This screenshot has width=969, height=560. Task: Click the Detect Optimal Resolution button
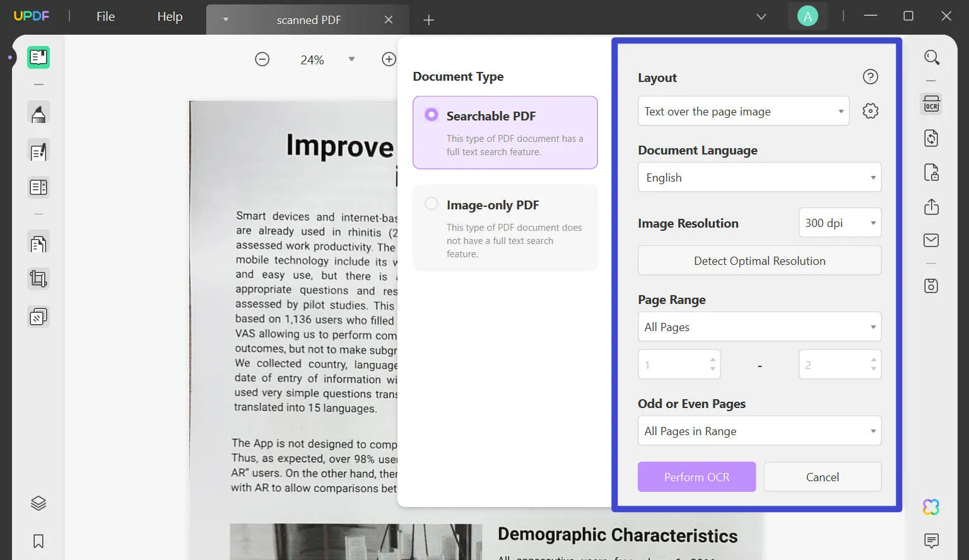[x=759, y=260]
